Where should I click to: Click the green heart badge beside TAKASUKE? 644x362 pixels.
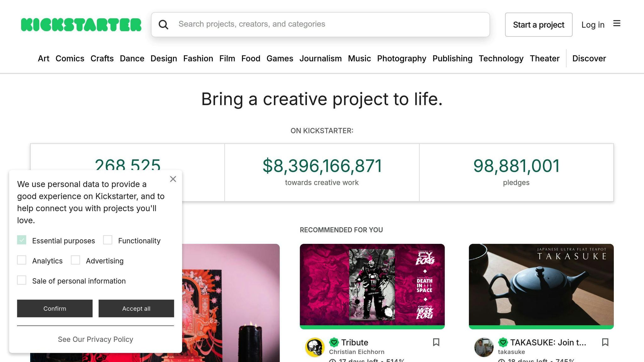(503, 342)
